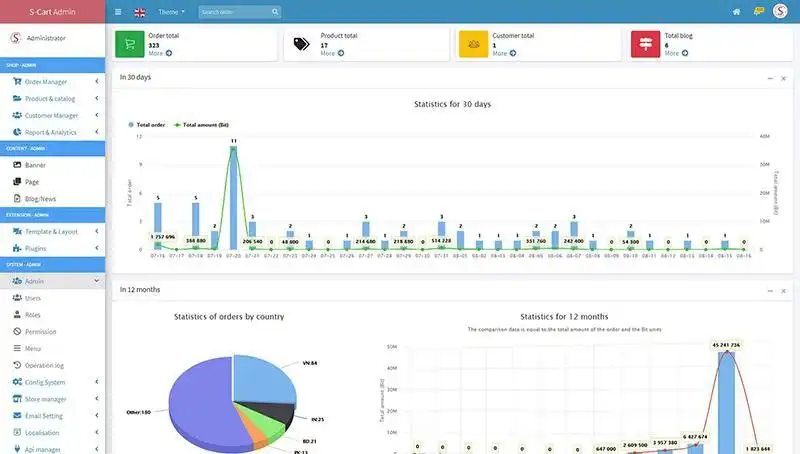Toggle the hamburger sidebar menu icon

pos(118,12)
